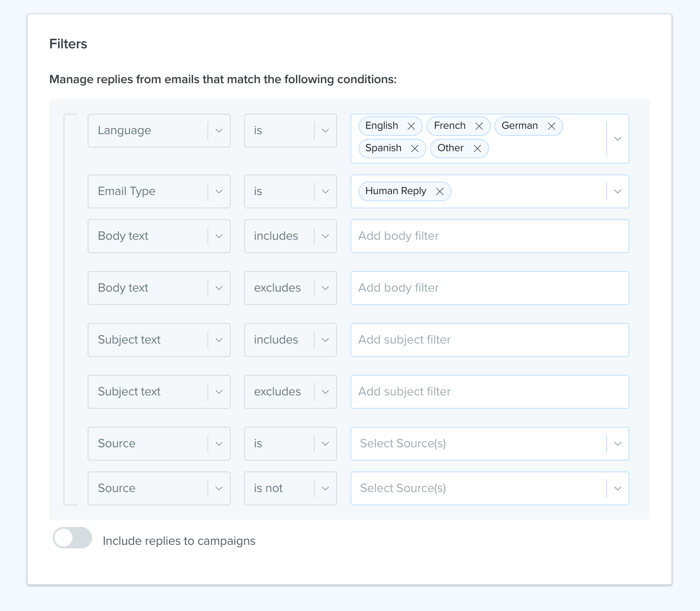The width and height of the screenshot is (700, 611).
Task: Click the Body text includes filter input
Action: pos(490,236)
